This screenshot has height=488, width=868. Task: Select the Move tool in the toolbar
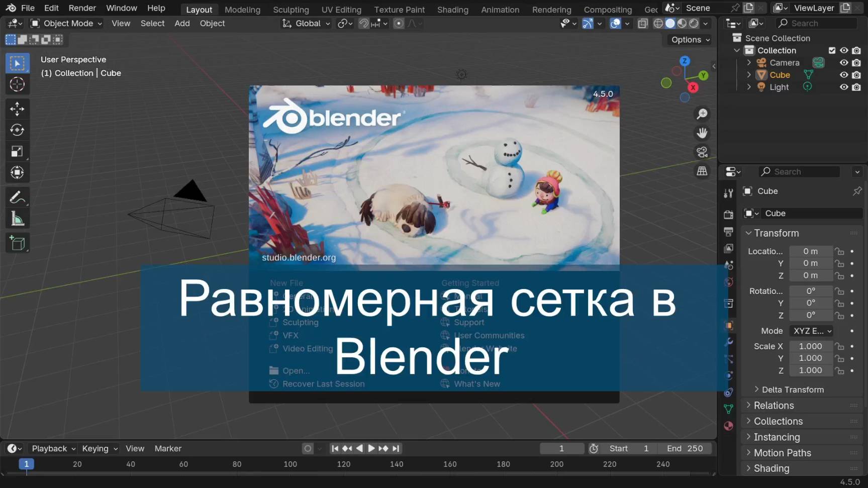(x=17, y=109)
